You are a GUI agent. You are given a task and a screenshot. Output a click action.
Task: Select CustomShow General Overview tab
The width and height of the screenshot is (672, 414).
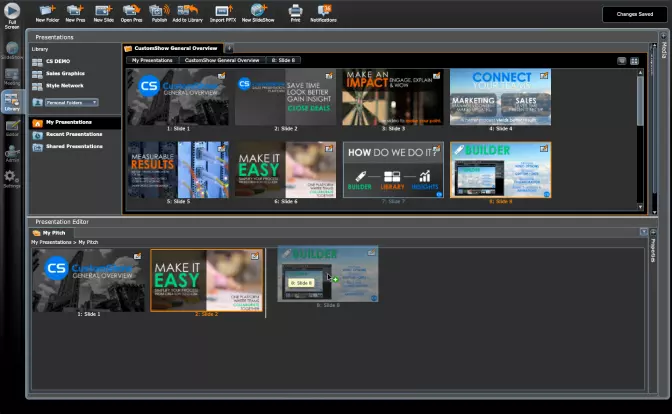(172, 48)
